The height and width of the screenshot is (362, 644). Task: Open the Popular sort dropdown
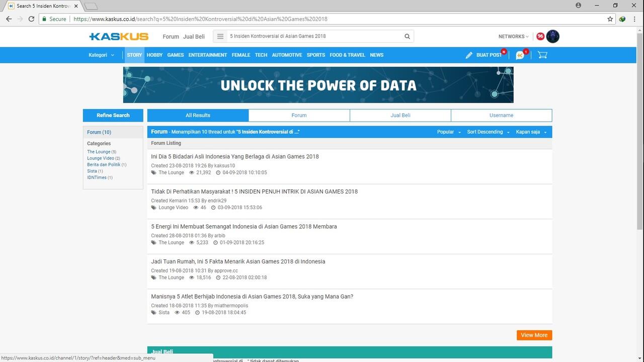[x=449, y=132]
